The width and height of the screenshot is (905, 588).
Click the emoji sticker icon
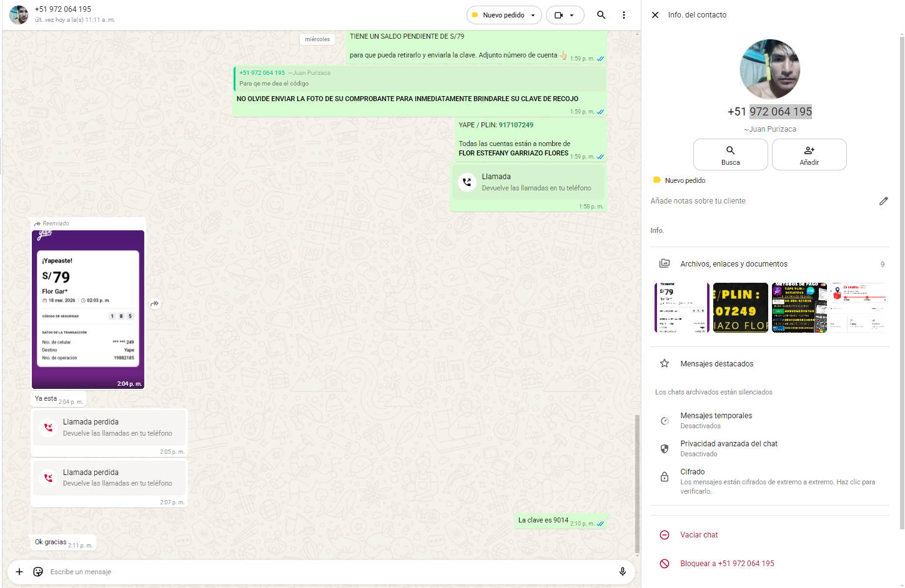pyautogui.click(x=38, y=572)
